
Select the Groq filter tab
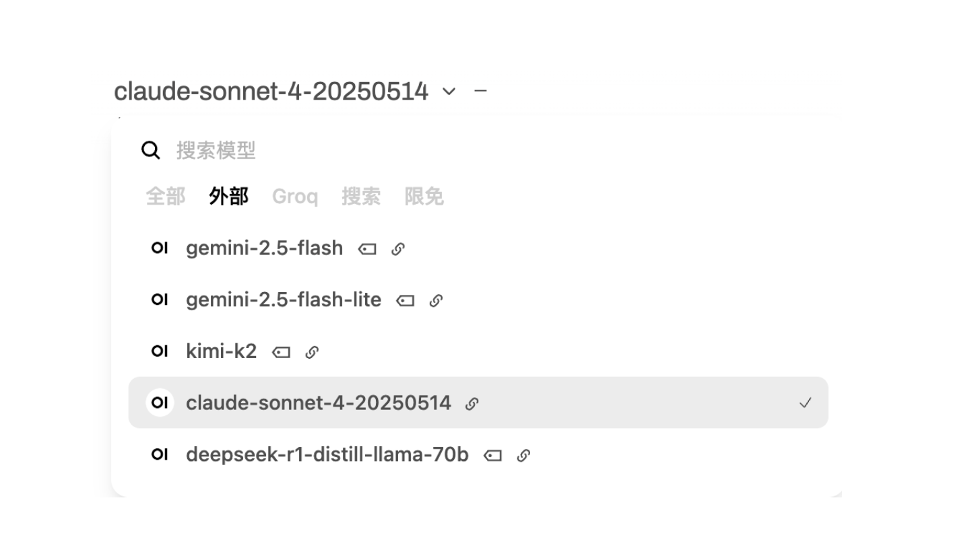click(294, 196)
